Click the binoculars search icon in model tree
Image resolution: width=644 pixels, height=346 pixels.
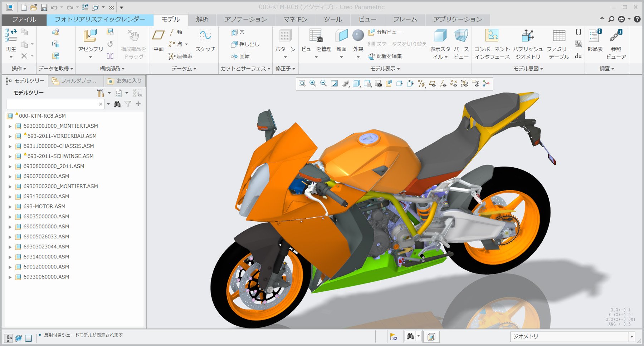[x=117, y=104]
